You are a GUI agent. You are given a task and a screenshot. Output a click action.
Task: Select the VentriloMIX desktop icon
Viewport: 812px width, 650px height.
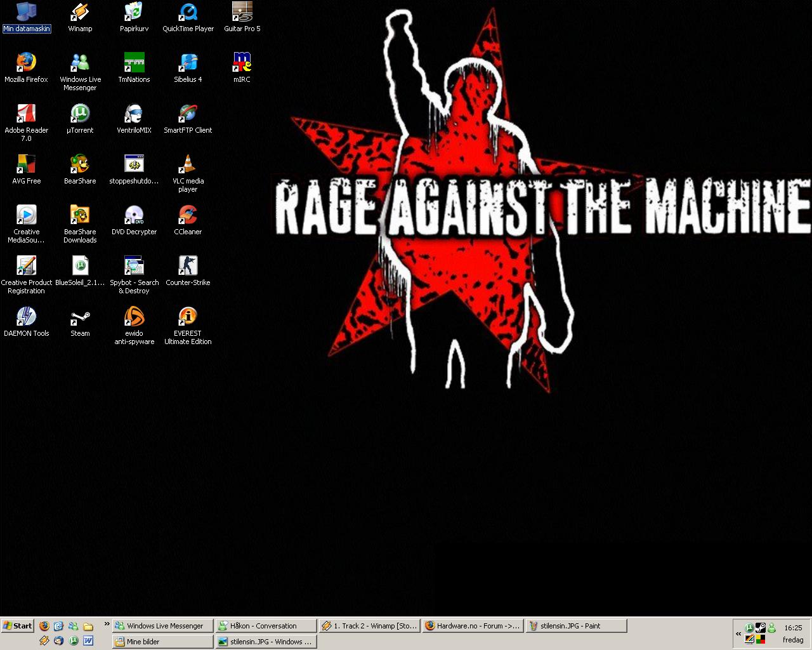point(134,119)
